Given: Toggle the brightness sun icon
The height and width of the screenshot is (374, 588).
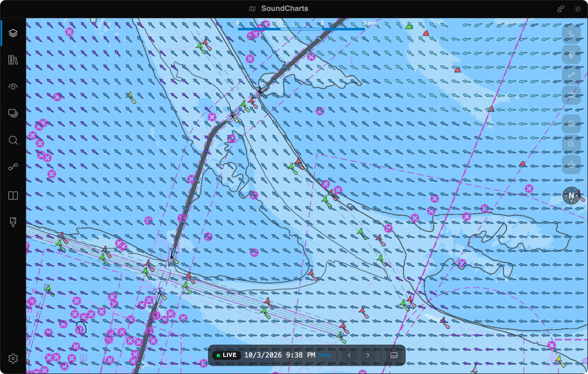Looking at the screenshot, I should (x=578, y=9).
